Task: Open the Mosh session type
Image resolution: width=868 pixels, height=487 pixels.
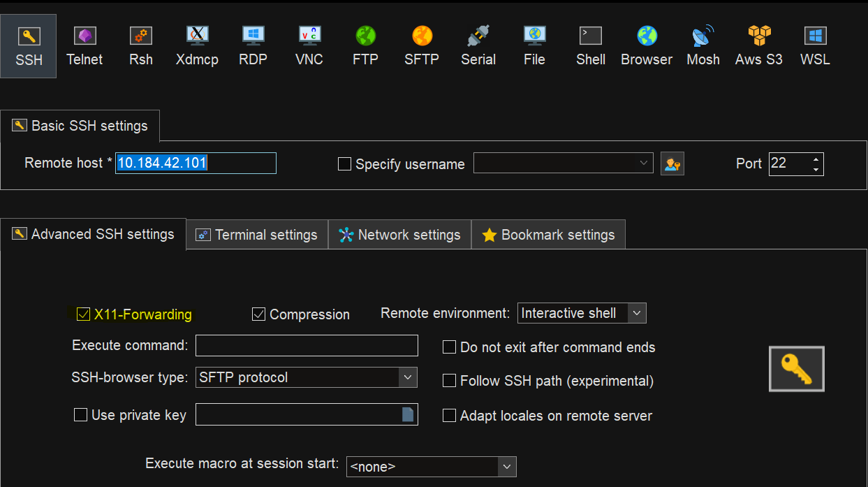Action: 703,44
